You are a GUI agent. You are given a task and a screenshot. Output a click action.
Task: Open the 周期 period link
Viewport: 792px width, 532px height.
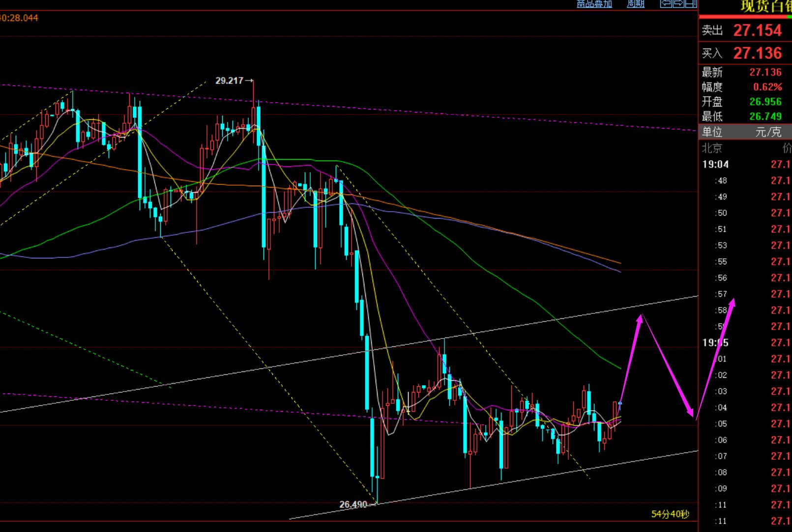pos(636,4)
